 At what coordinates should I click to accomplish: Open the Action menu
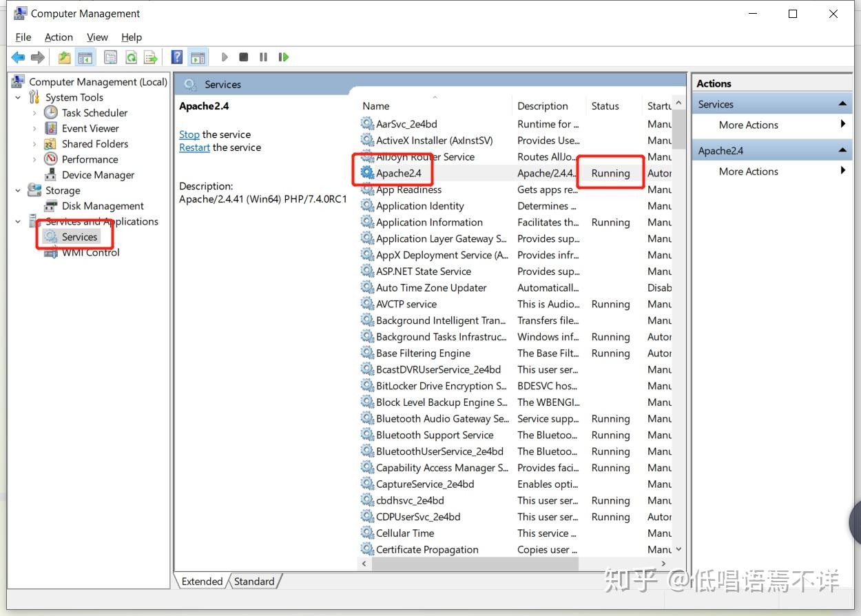[59, 37]
